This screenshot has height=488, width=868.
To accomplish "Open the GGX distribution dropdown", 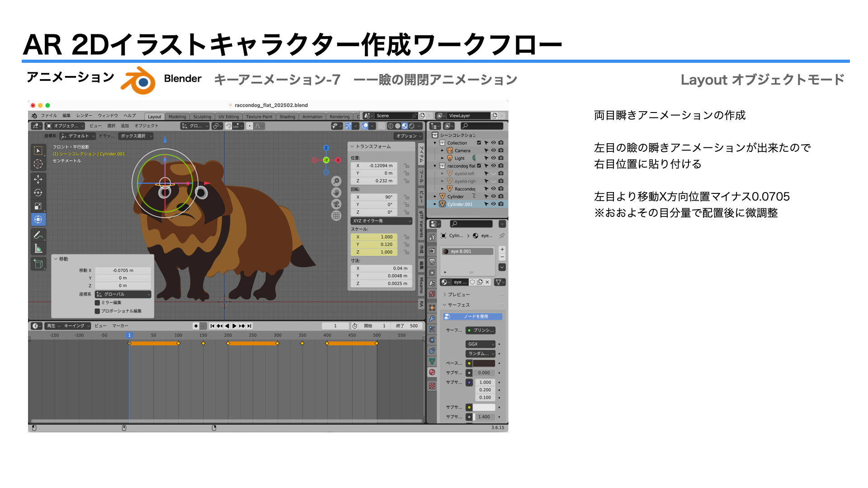I will coord(481,344).
